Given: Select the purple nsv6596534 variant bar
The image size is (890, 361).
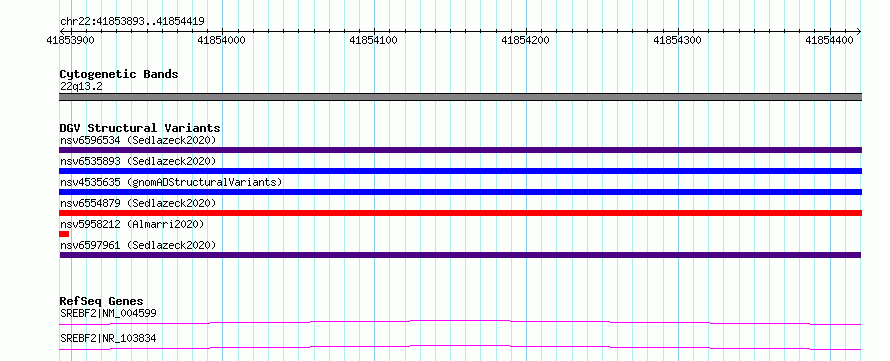Looking at the screenshot, I should (x=460, y=150).
